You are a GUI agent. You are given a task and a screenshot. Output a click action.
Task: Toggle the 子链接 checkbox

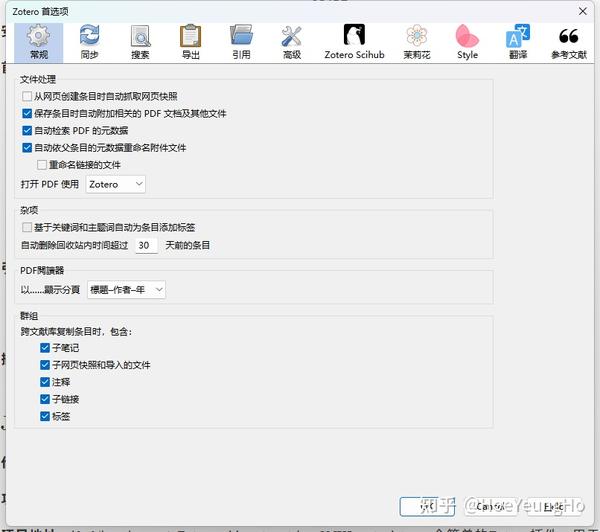[x=45, y=399]
